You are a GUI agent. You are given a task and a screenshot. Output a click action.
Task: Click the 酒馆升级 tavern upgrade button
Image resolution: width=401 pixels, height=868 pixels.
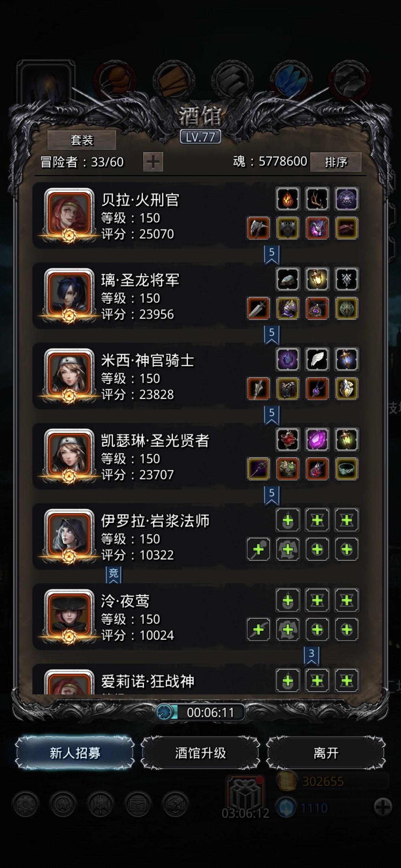(x=200, y=753)
